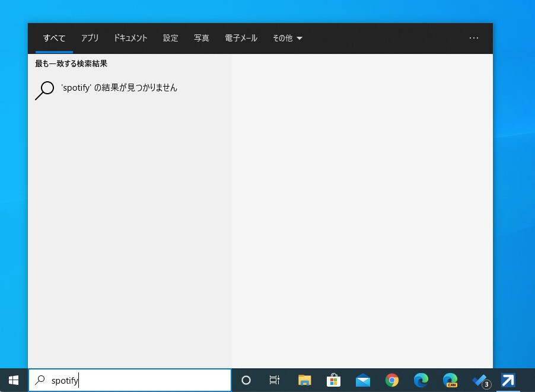
Task: Switch to the アプリ filter tab
Action: [90, 38]
